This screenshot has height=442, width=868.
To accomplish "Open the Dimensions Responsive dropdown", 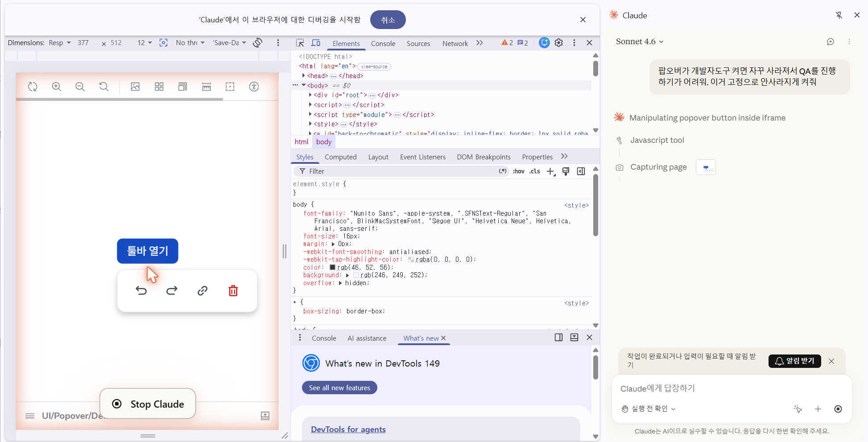I will [60, 43].
